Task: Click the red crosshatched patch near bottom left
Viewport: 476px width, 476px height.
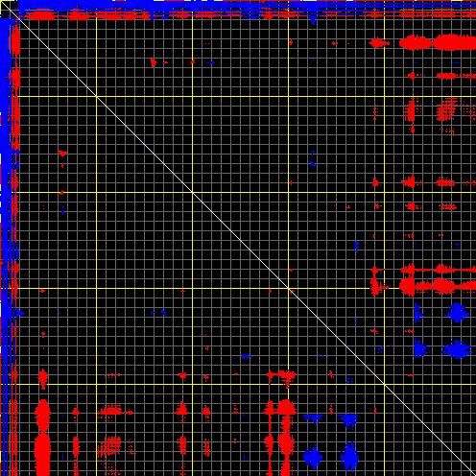Action: [x=110, y=445]
